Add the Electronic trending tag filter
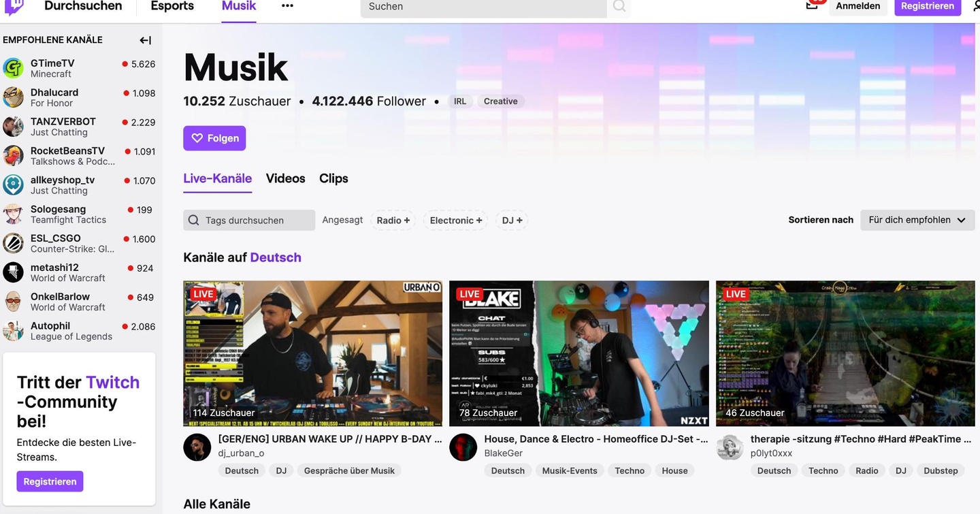The width and height of the screenshot is (980, 514). pyautogui.click(x=456, y=220)
